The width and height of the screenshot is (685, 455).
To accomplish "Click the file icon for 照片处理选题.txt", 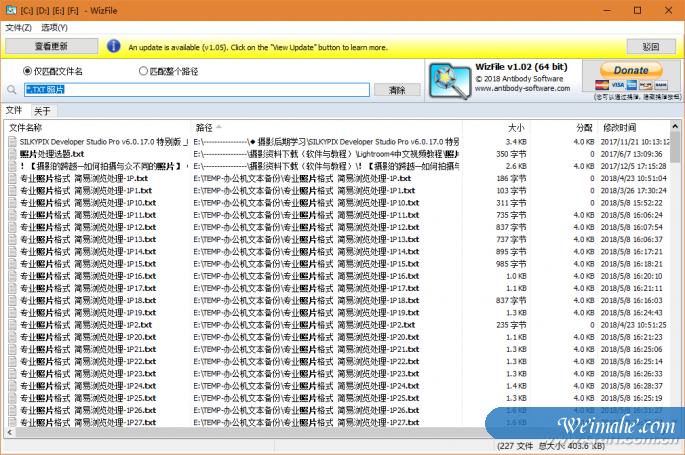I will click(12, 154).
